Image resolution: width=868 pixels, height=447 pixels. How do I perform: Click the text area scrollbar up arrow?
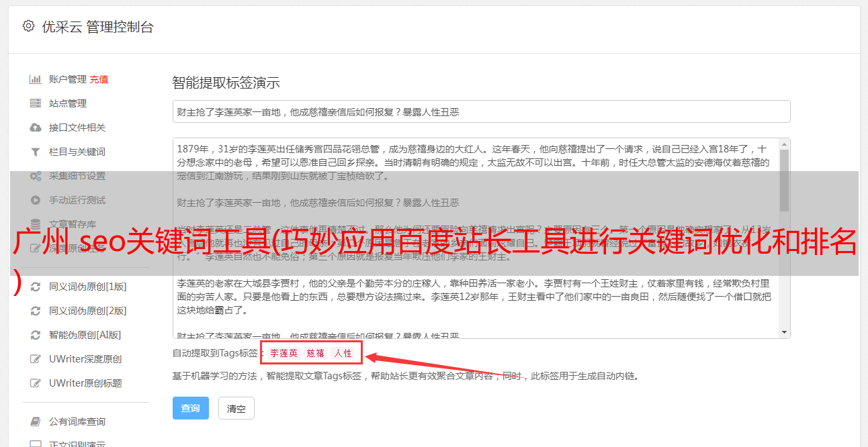[784, 144]
